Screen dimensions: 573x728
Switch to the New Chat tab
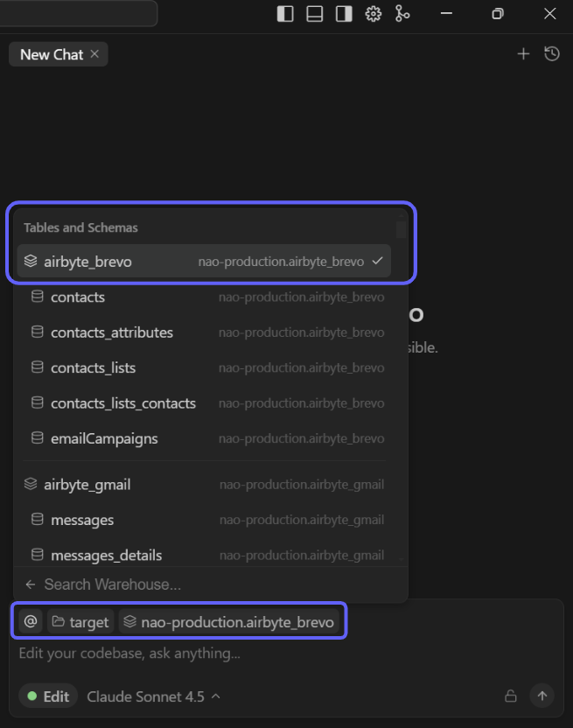51,54
